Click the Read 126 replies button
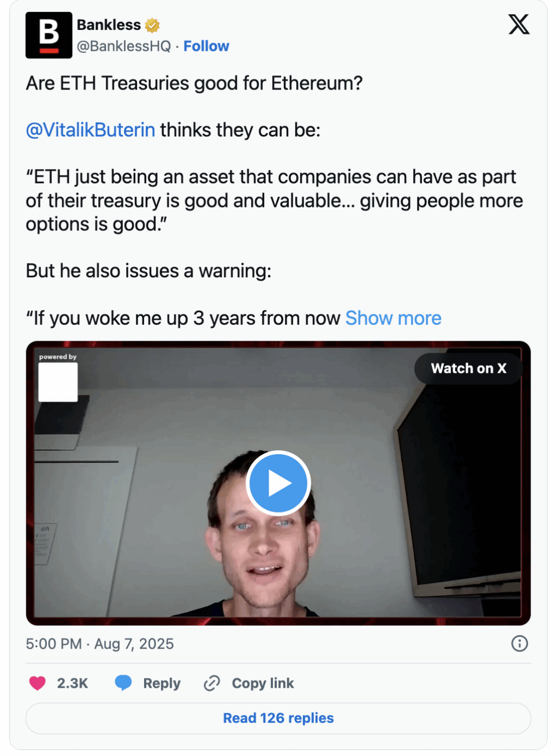 pos(278,718)
